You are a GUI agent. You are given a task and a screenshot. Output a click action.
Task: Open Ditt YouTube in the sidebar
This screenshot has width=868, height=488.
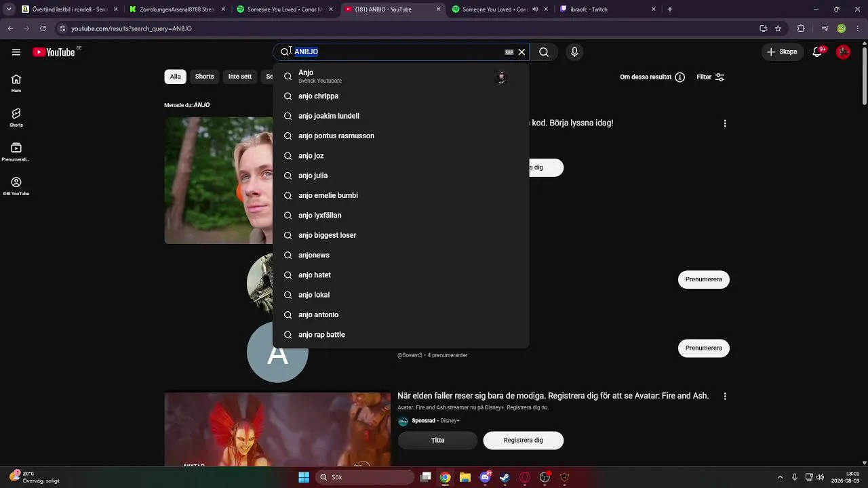(x=16, y=186)
